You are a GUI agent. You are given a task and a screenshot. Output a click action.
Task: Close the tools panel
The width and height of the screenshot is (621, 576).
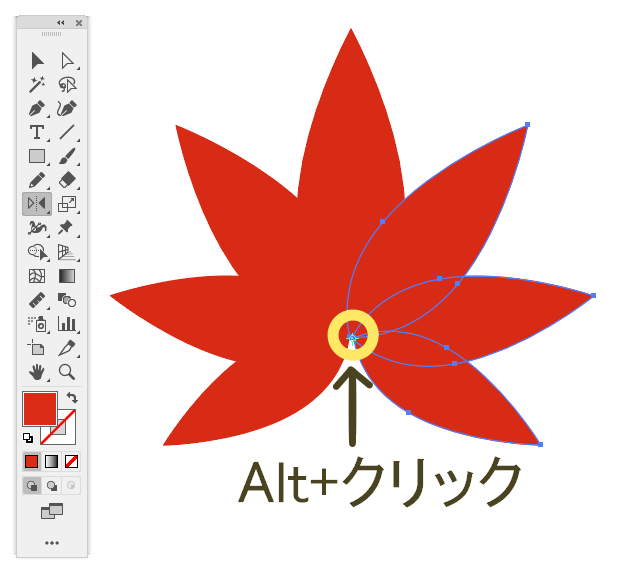79,23
